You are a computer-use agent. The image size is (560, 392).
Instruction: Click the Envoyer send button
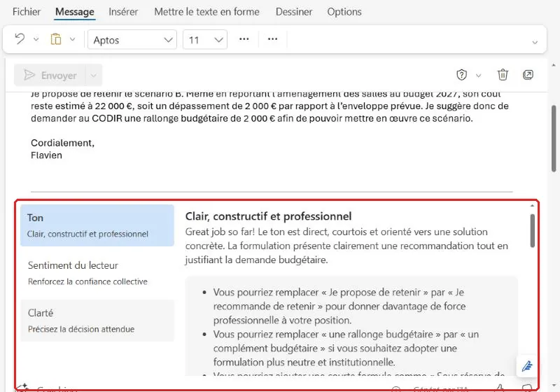click(50, 76)
